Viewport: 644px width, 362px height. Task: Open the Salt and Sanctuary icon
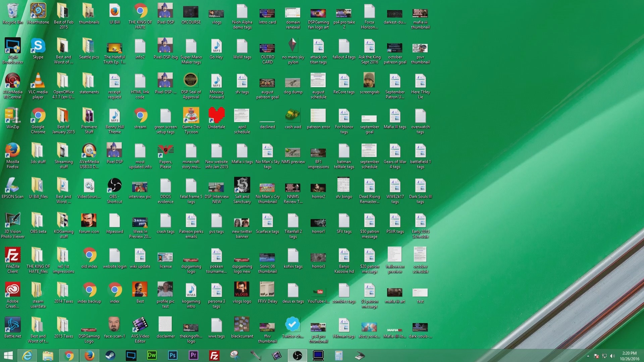[x=242, y=190]
